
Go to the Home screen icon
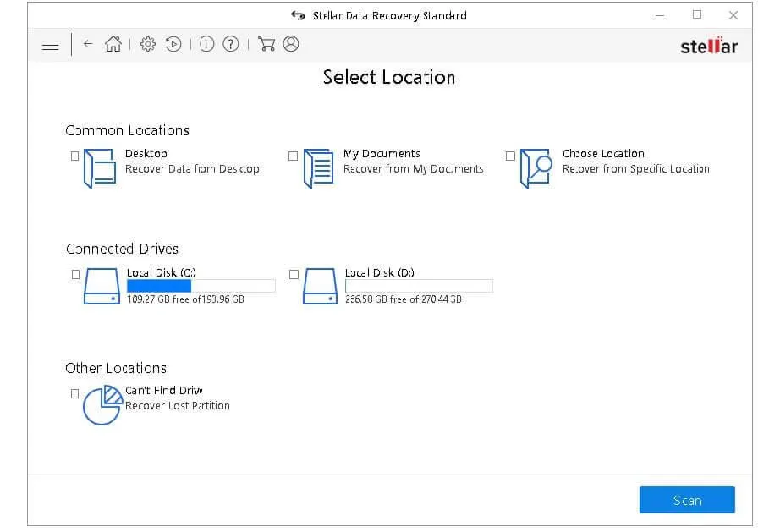(113, 45)
